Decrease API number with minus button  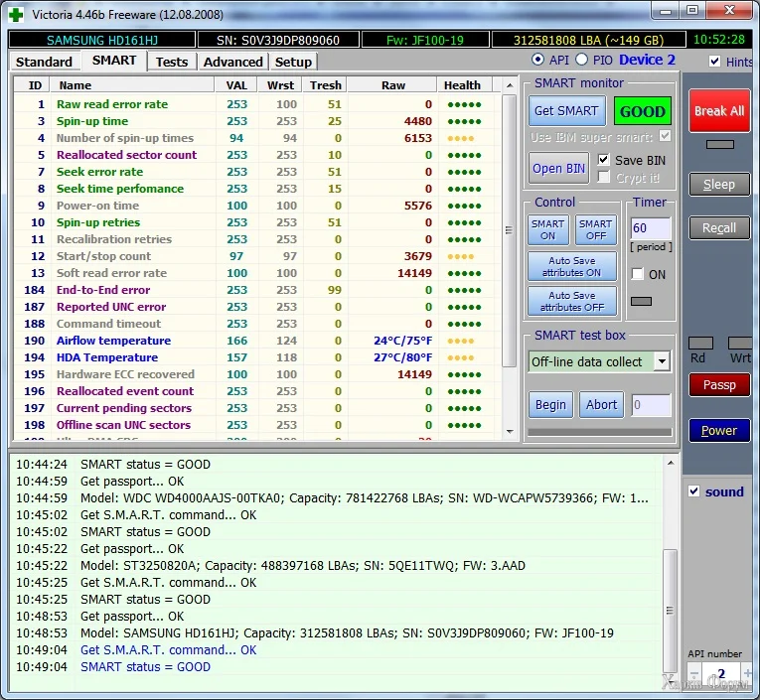(x=692, y=675)
